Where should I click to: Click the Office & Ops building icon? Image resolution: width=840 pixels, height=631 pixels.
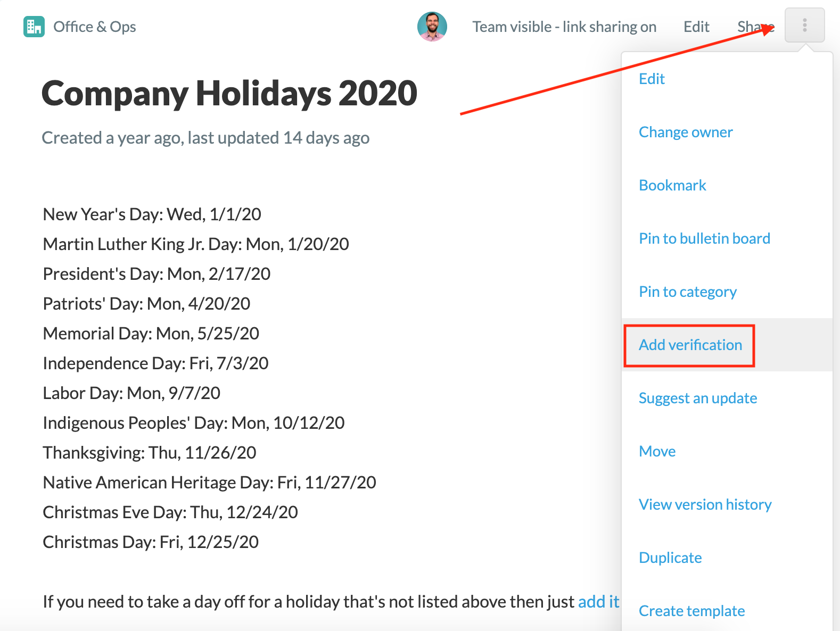34,27
